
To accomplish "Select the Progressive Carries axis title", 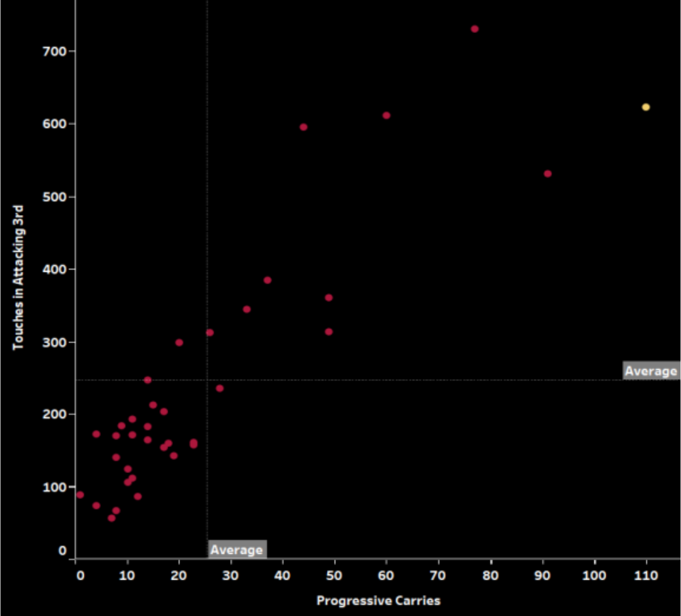I will pyautogui.click(x=379, y=601).
